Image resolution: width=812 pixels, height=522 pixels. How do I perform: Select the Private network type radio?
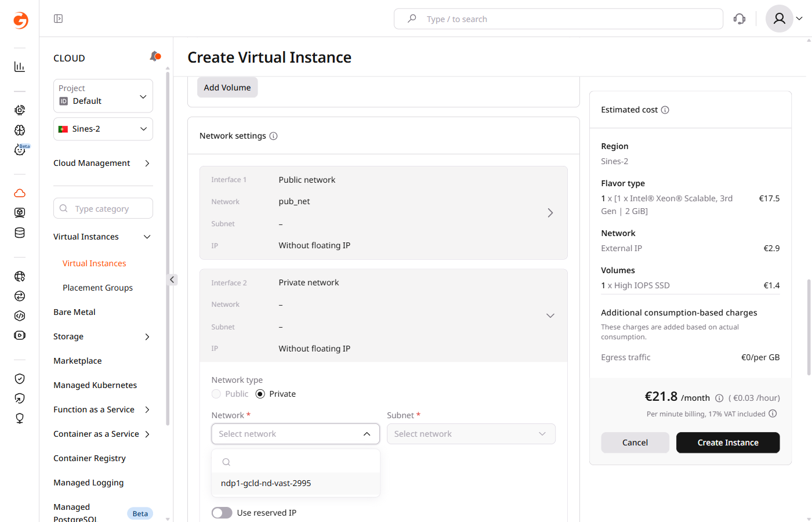pos(260,394)
